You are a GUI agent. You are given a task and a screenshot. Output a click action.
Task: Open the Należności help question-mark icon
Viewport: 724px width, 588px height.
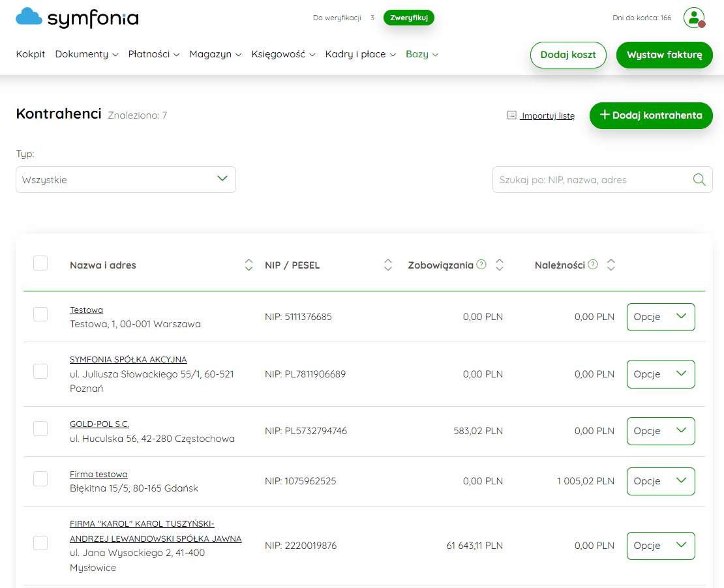click(x=593, y=265)
